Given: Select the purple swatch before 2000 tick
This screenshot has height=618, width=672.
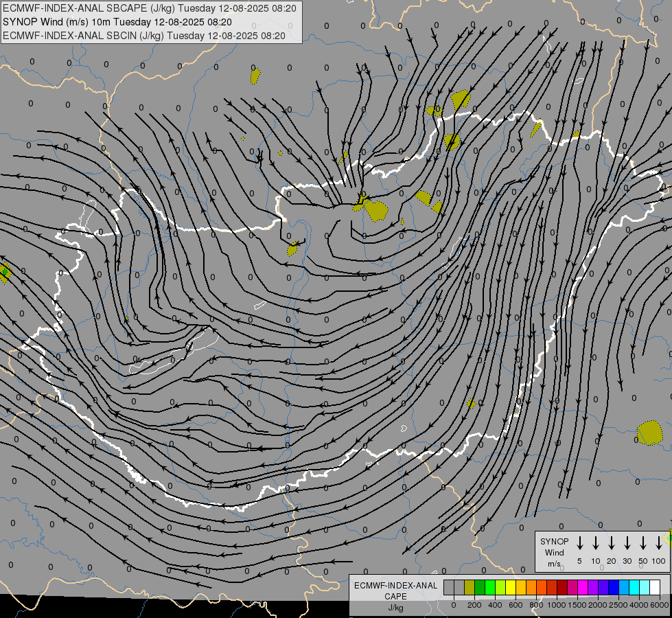Looking at the screenshot, I should coord(592,588).
